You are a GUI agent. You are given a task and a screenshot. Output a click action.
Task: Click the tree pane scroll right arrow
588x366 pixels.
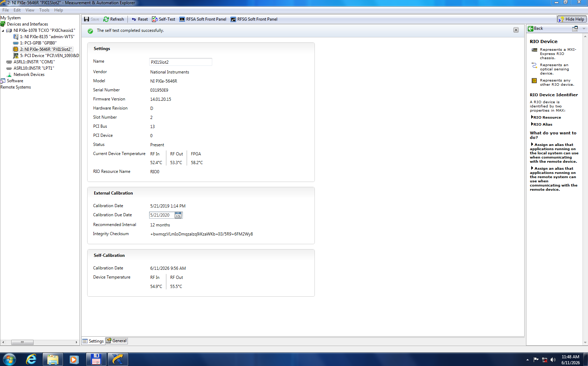76,342
